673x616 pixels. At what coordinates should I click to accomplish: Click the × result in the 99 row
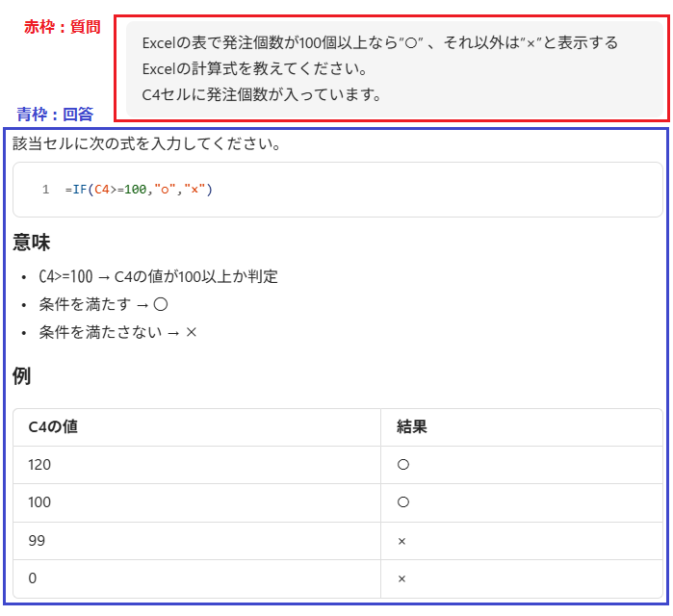(401, 541)
